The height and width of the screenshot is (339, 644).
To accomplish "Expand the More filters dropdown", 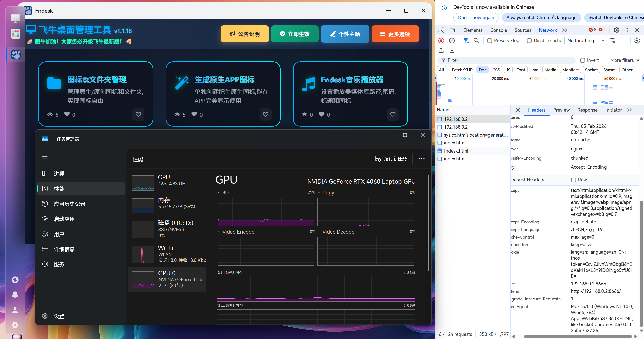I will (625, 60).
